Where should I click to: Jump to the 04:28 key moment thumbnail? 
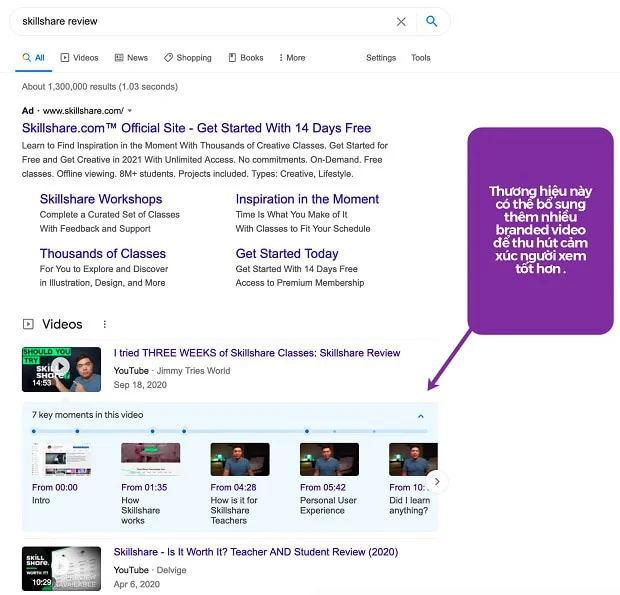239,460
